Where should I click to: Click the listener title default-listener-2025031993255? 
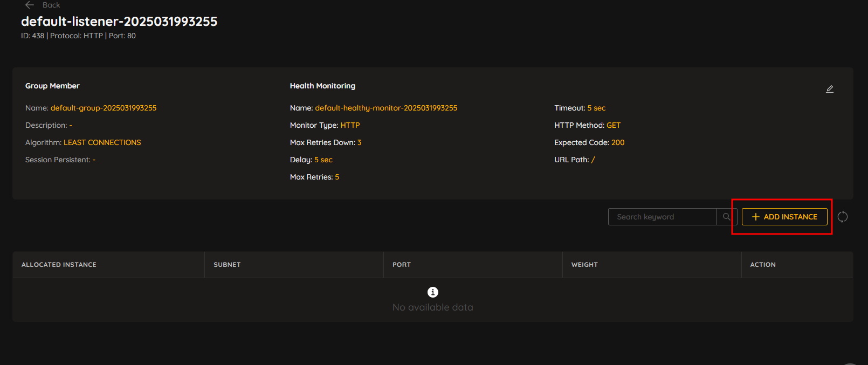pos(119,22)
